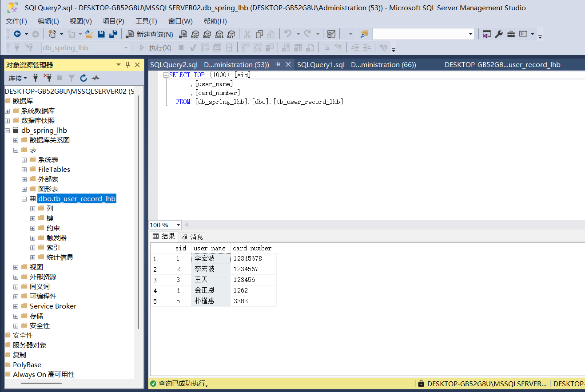Click the Save All icon
The height and width of the screenshot is (392, 585).
pos(113,34)
